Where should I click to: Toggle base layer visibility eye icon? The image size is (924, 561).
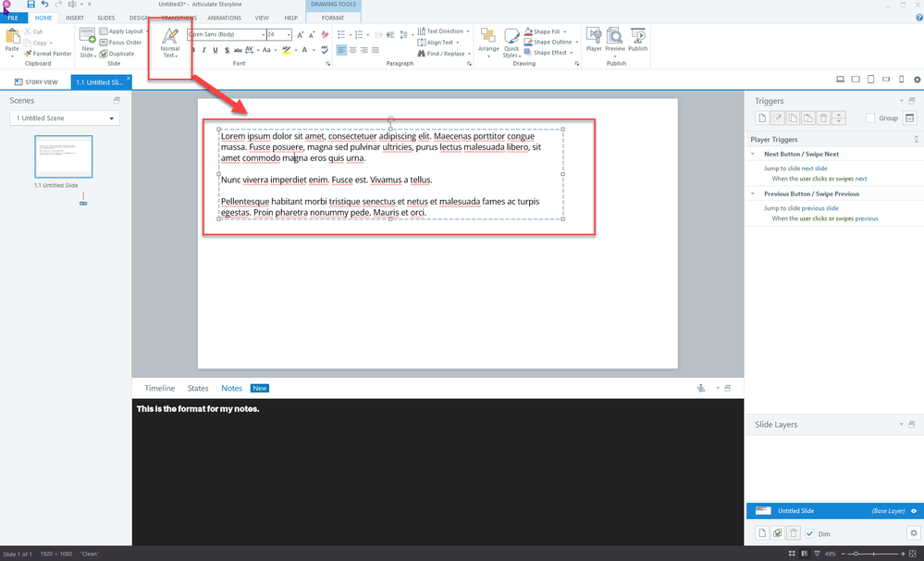click(914, 510)
